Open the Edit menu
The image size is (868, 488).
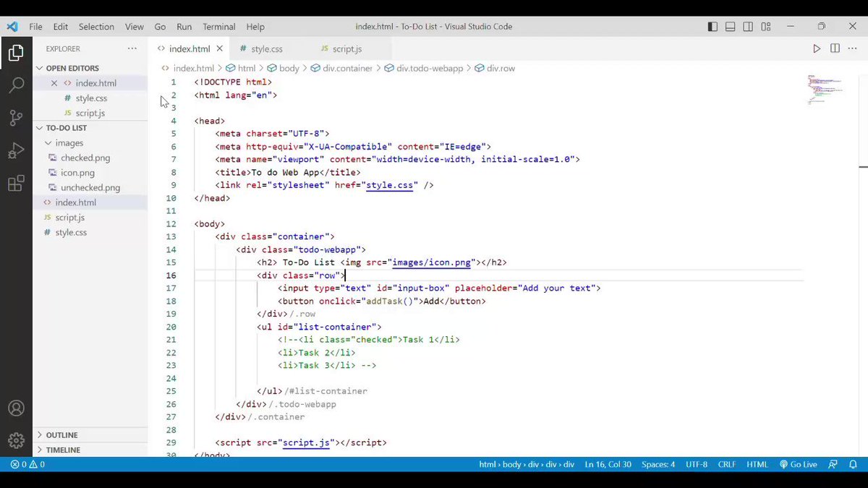coord(61,27)
